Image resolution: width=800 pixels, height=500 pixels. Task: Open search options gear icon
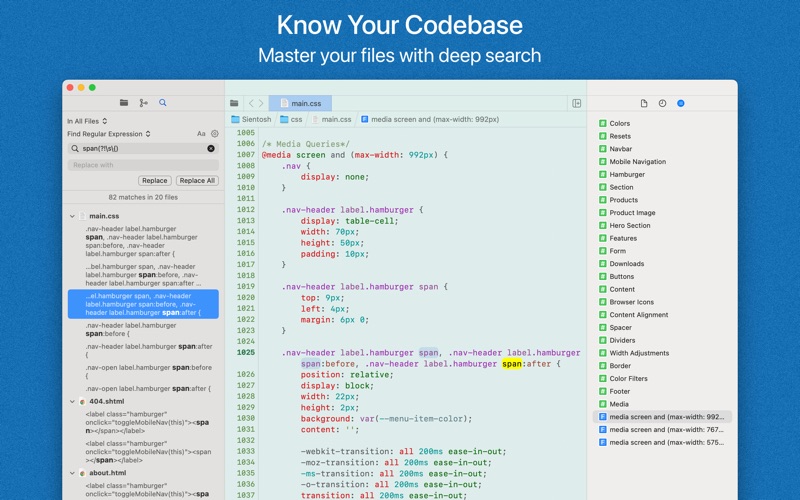(215, 134)
